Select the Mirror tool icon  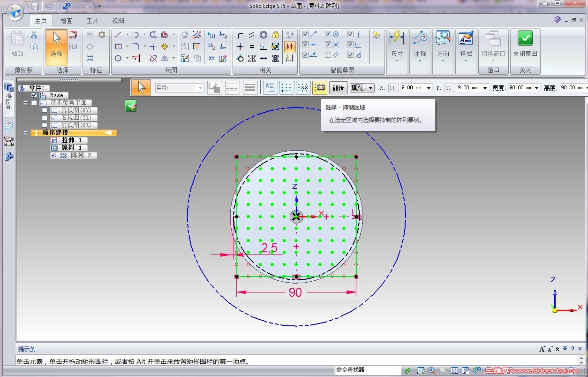[165, 58]
